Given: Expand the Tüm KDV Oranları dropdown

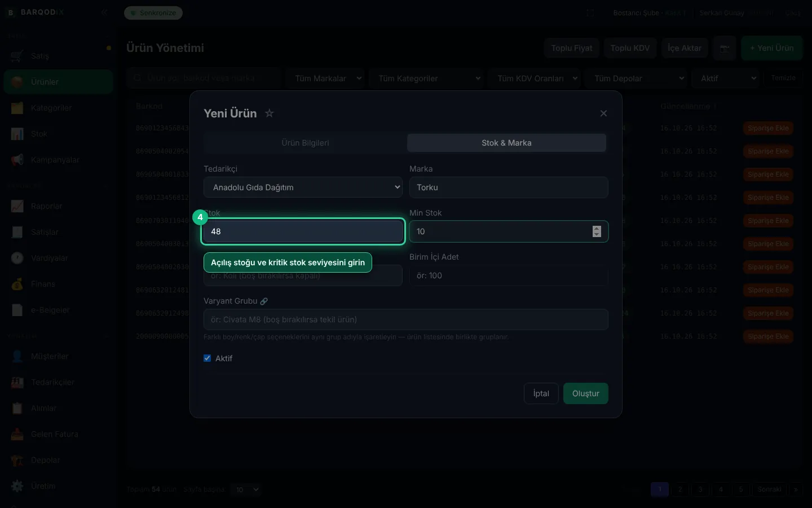Looking at the screenshot, I should 535,78.
